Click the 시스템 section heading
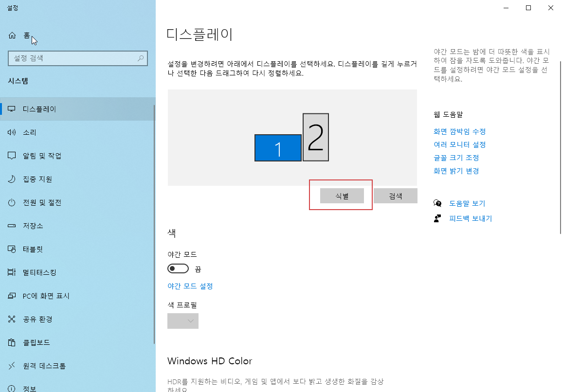 point(18,81)
